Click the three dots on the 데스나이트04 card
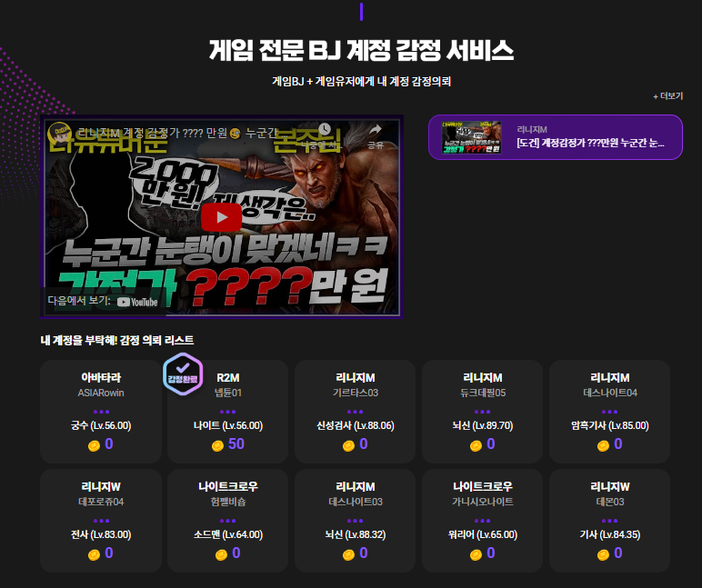The width and height of the screenshot is (702, 588). coord(610,412)
